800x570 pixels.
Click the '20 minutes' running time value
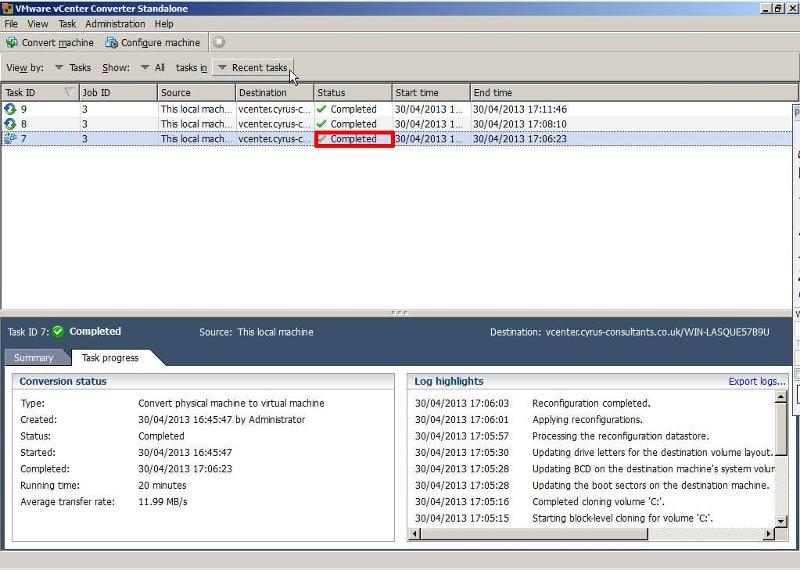coord(162,485)
